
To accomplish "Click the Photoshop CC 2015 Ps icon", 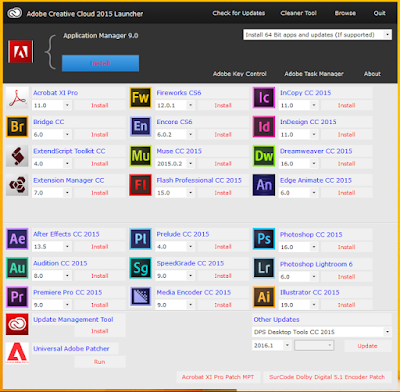I will [x=264, y=239].
